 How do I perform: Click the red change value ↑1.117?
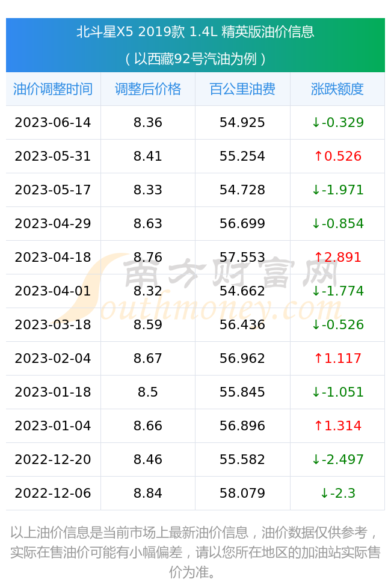338,359
